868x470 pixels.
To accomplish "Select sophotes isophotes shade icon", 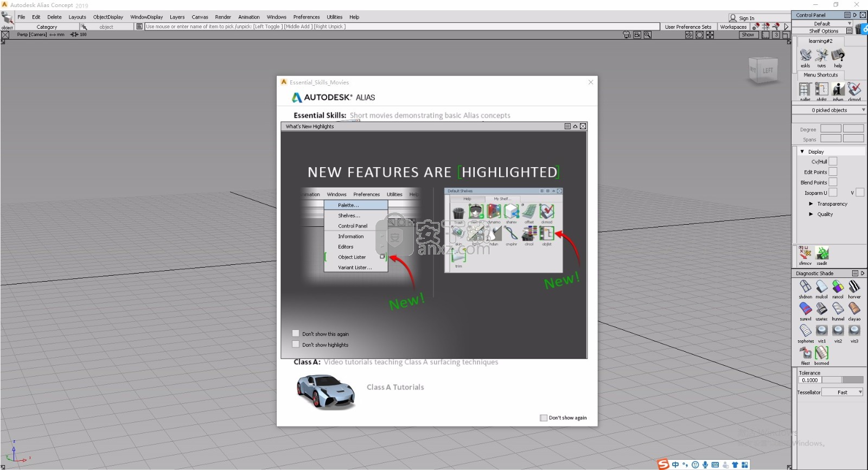I will pyautogui.click(x=806, y=331).
